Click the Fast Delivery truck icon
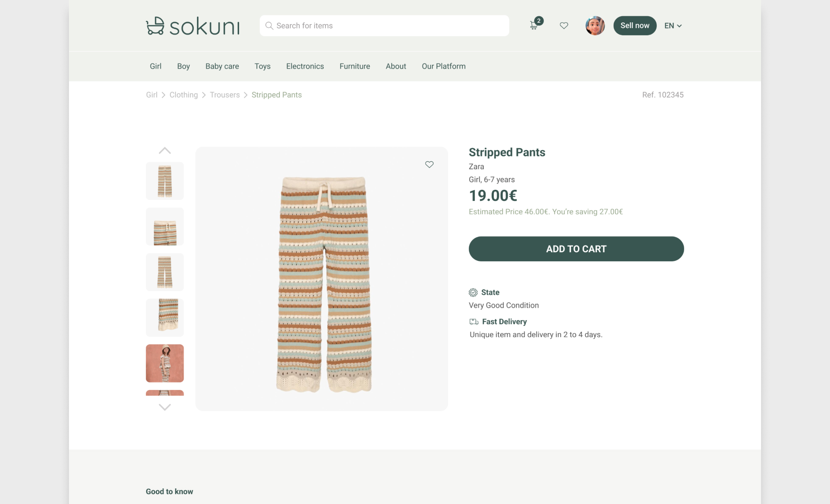Image resolution: width=830 pixels, height=504 pixels. (474, 322)
